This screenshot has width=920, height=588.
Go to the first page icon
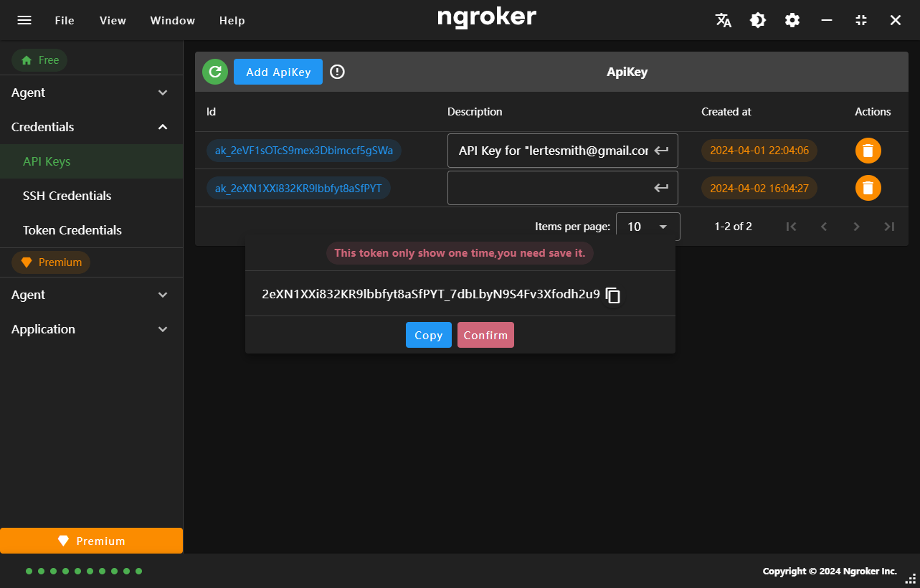[x=791, y=227]
